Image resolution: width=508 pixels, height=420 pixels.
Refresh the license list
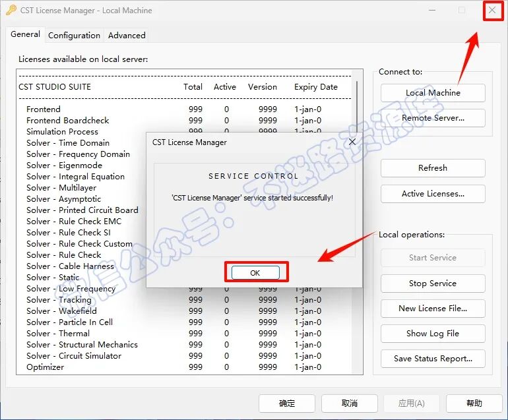pos(433,167)
